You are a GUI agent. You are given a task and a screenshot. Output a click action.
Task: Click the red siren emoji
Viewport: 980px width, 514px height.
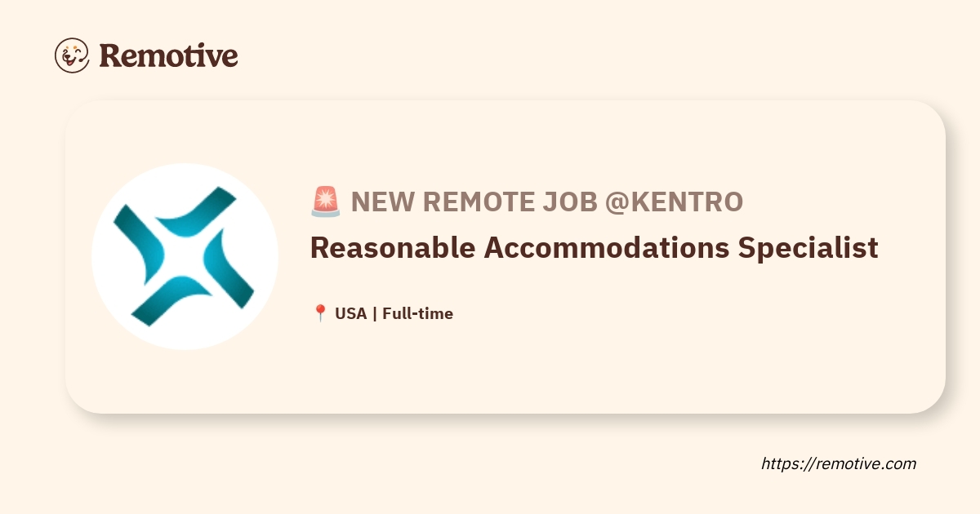pos(325,202)
